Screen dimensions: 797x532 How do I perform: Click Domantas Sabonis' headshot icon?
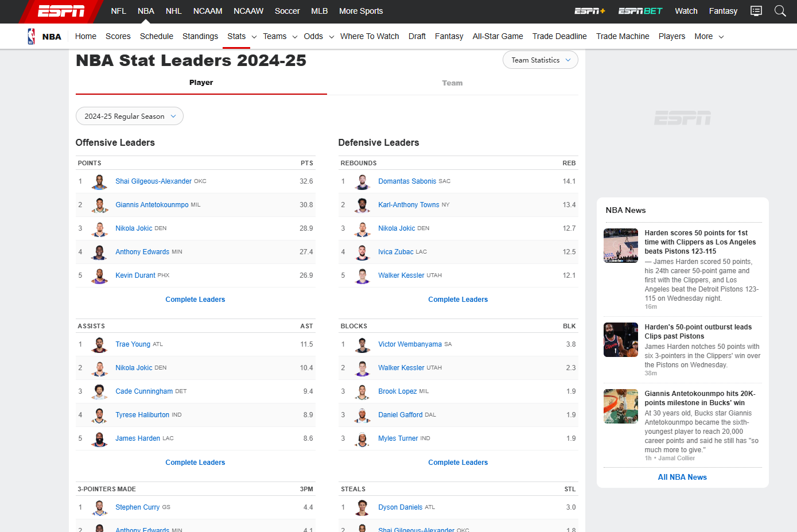tap(362, 181)
